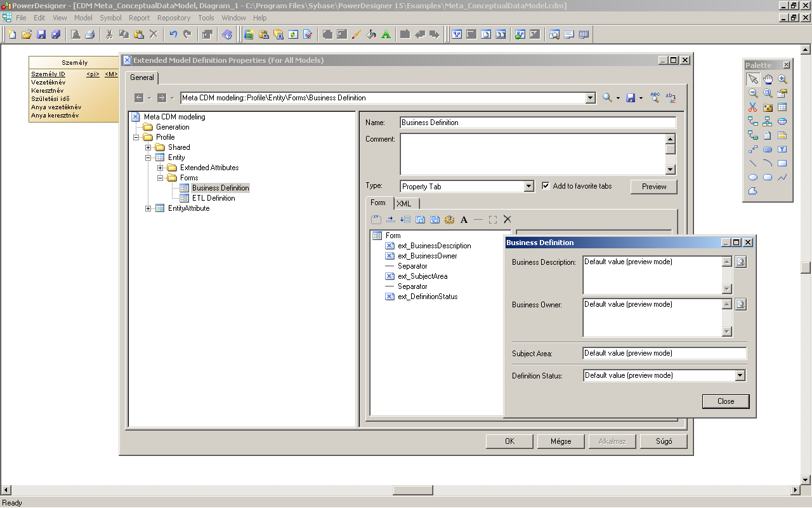Choose the Ellipse shape tool in Palette

pos(753,177)
